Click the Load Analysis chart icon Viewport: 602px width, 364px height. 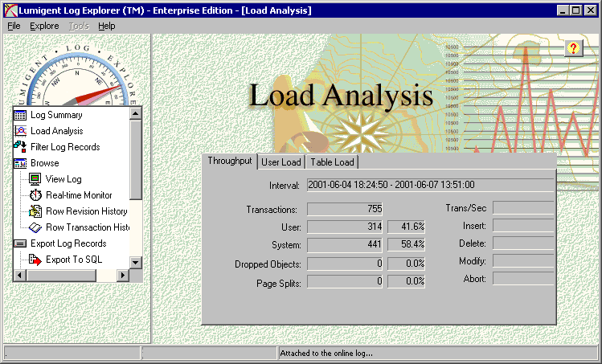click(20, 131)
